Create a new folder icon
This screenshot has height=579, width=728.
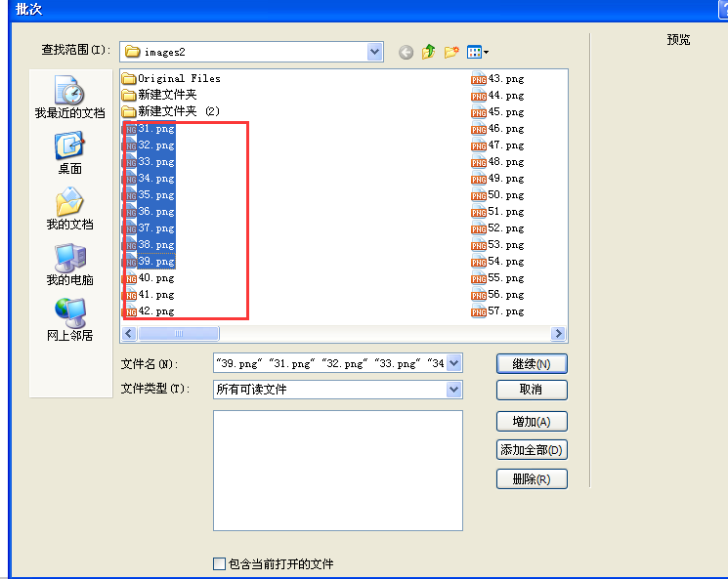[451, 52]
